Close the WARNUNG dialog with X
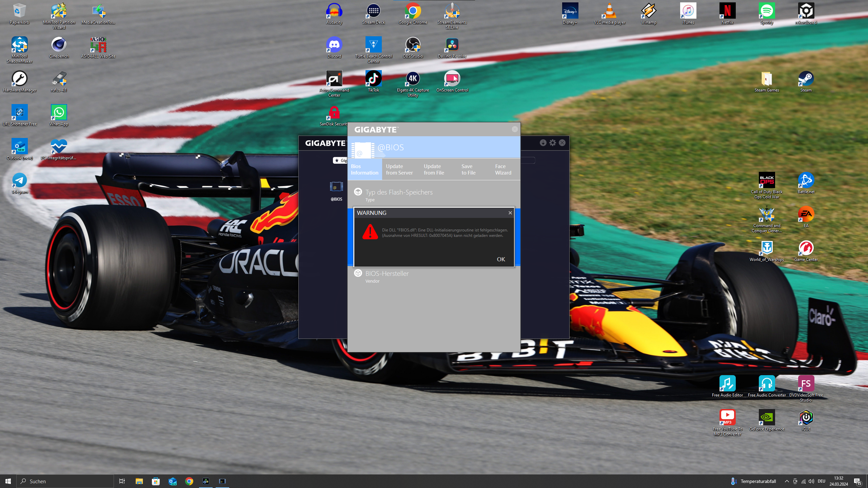The image size is (868, 488). [510, 213]
